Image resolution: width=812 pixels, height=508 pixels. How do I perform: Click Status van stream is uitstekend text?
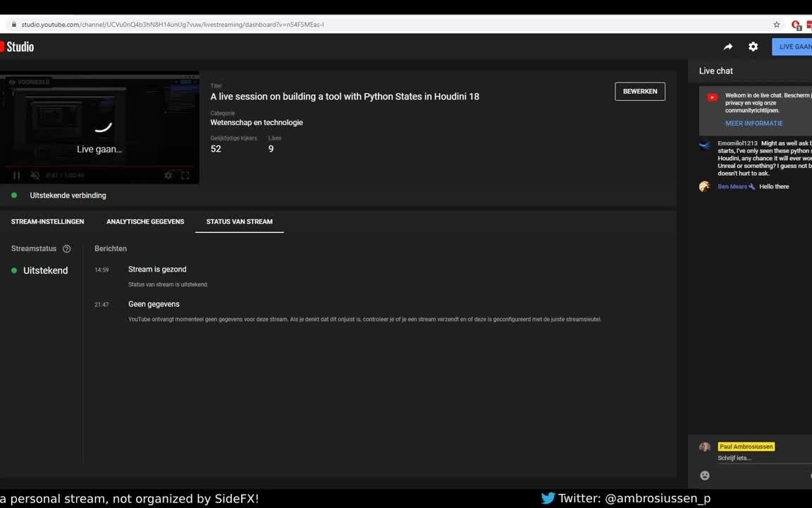(x=168, y=284)
